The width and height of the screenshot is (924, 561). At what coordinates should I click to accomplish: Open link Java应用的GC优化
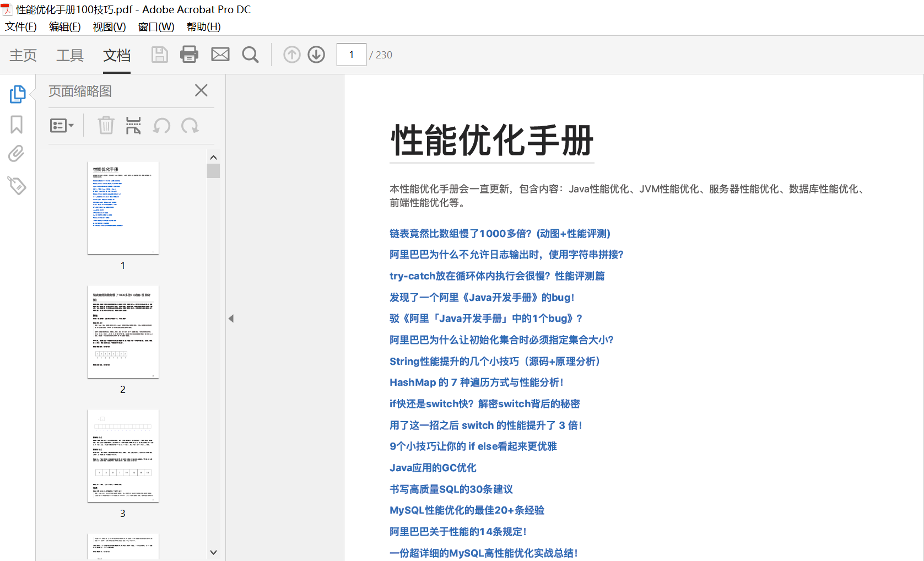coord(433,468)
